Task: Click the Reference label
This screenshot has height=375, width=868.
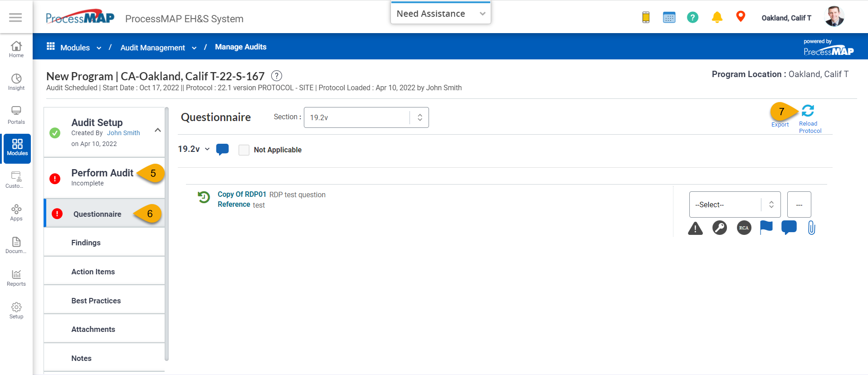Action: (x=234, y=205)
